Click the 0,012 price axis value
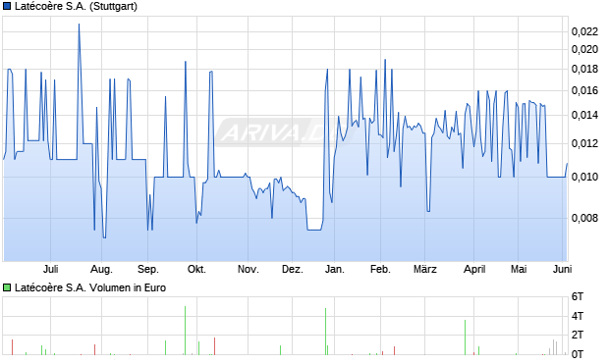Image resolution: width=609 pixels, height=364 pixels. (584, 143)
